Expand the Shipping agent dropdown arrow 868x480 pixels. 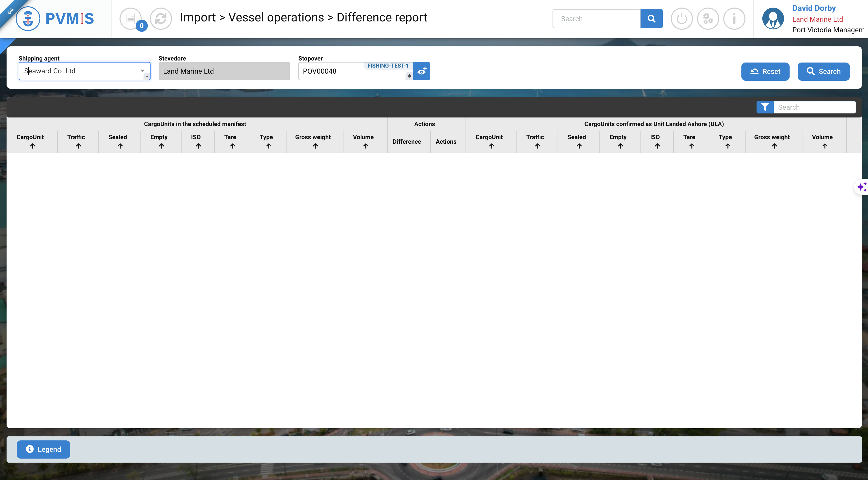(x=142, y=71)
